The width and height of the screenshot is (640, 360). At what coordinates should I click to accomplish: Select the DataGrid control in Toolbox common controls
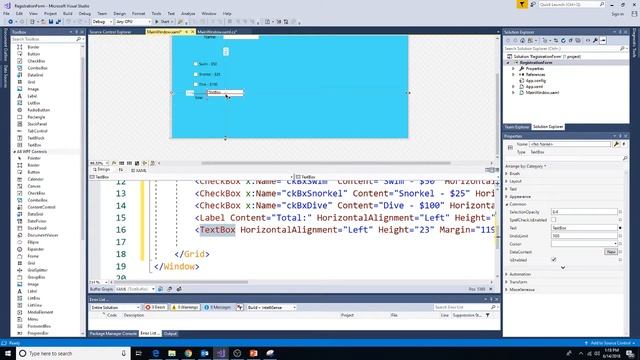pos(35,75)
